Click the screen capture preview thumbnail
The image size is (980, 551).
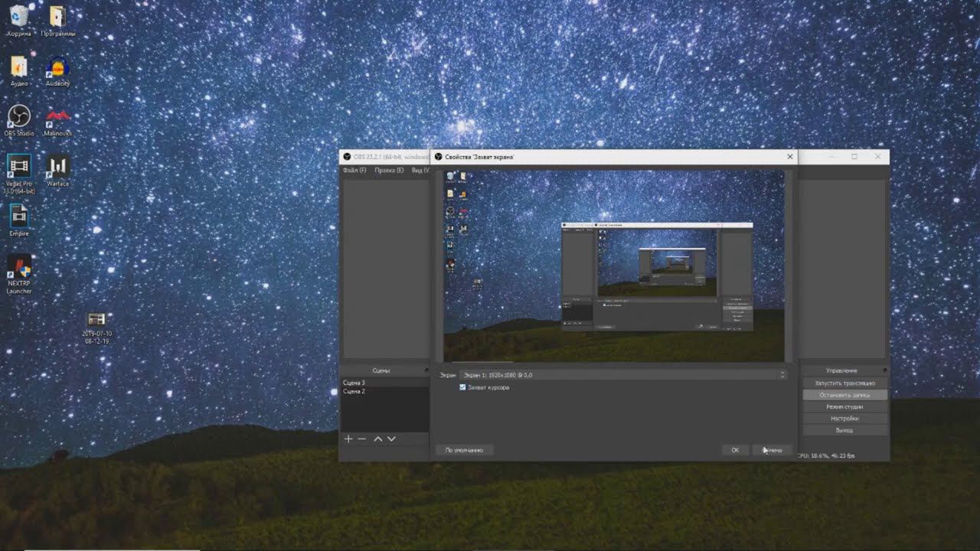pyautogui.click(x=614, y=266)
